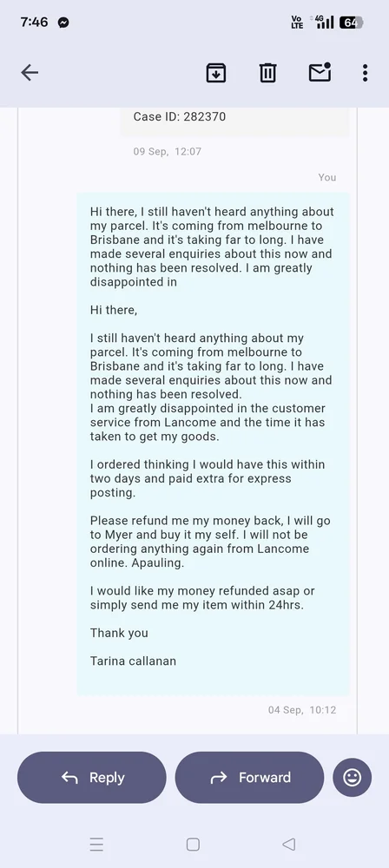Archive this email with the box icon
This screenshot has height=868, width=389.
216,73
